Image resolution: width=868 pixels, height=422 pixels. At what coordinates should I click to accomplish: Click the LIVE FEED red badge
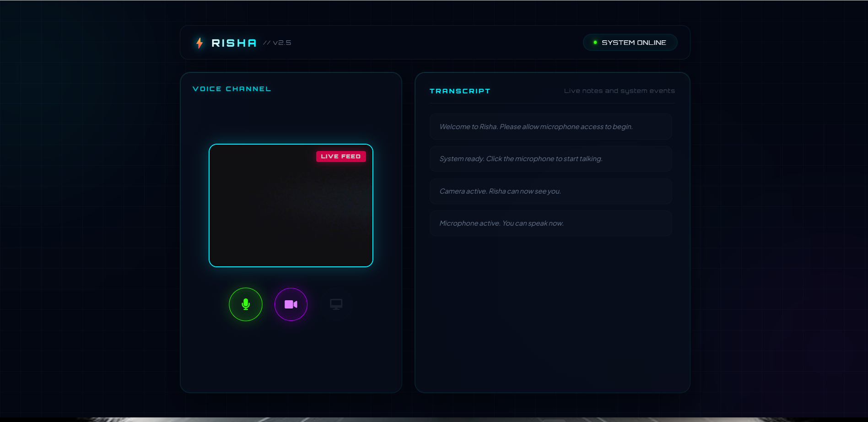tap(341, 157)
